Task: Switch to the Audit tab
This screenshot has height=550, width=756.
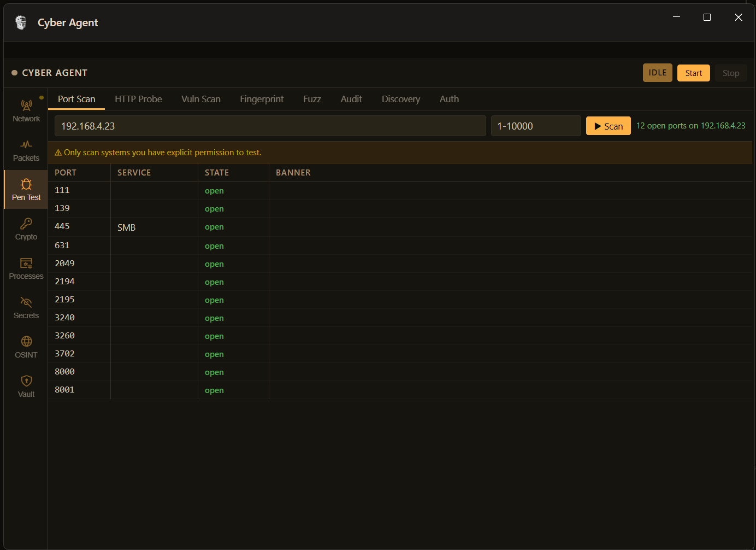Action: click(351, 99)
